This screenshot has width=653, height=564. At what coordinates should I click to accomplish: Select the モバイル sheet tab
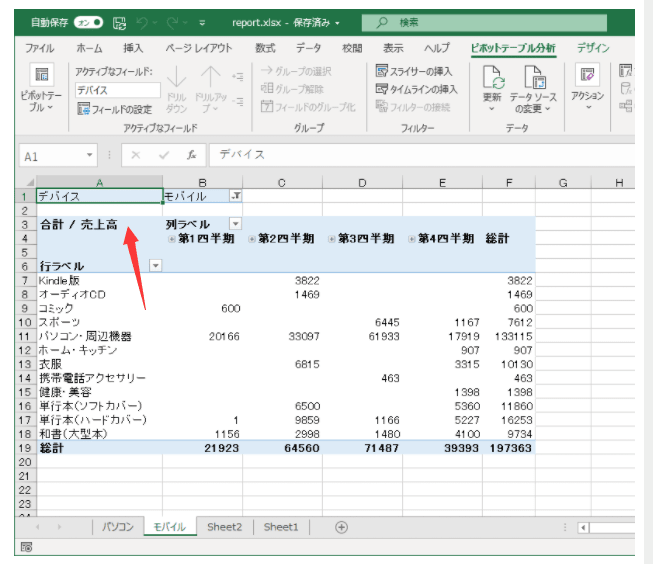pyautogui.click(x=169, y=527)
